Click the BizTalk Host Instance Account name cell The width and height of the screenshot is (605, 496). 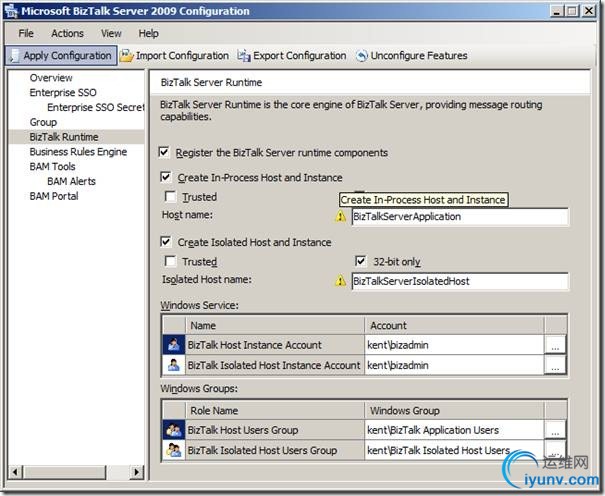[275, 344]
